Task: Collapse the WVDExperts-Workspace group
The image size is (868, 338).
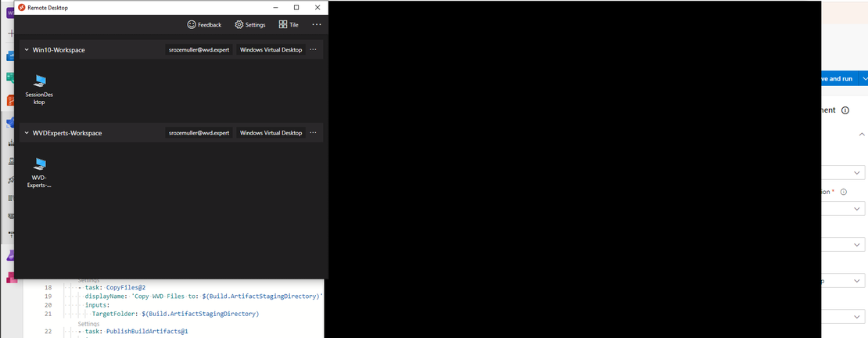Action: click(x=27, y=133)
